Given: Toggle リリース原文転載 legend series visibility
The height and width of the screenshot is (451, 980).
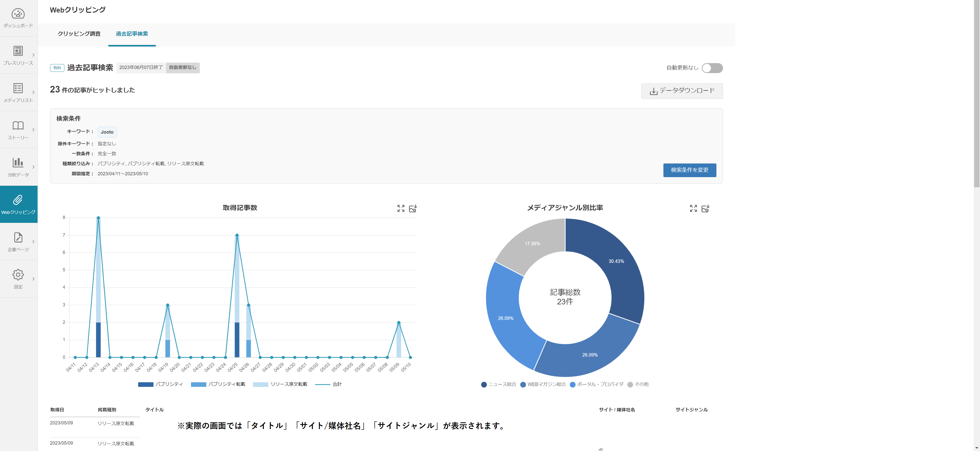Looking at the screenshot, I should coord(280,384).
